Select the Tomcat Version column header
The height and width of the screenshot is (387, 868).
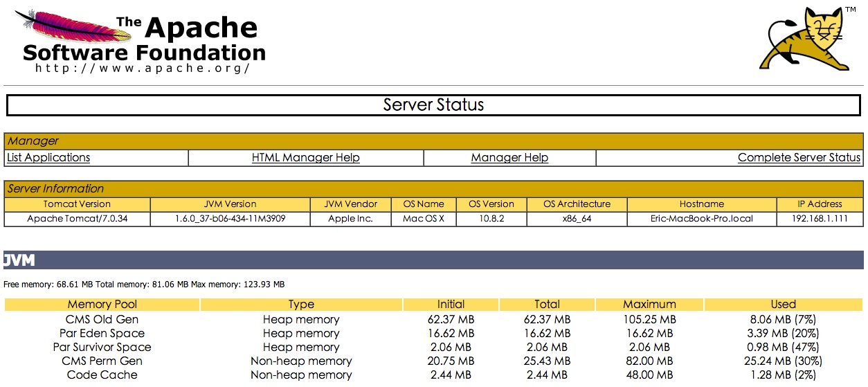(77, 204)
